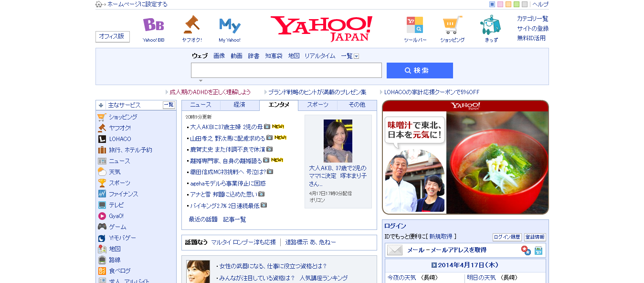Click the 味噌汁で東北 banner advertisement

pos(465,157)
